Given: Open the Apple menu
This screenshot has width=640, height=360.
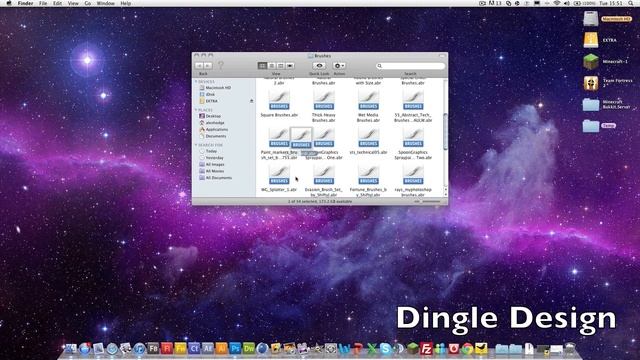Looking at the screenshot, I should pyautogui.click(x=9, y=3).
